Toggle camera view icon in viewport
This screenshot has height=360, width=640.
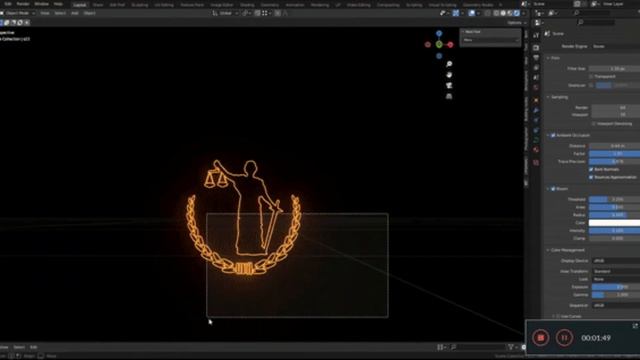point(449,86)
